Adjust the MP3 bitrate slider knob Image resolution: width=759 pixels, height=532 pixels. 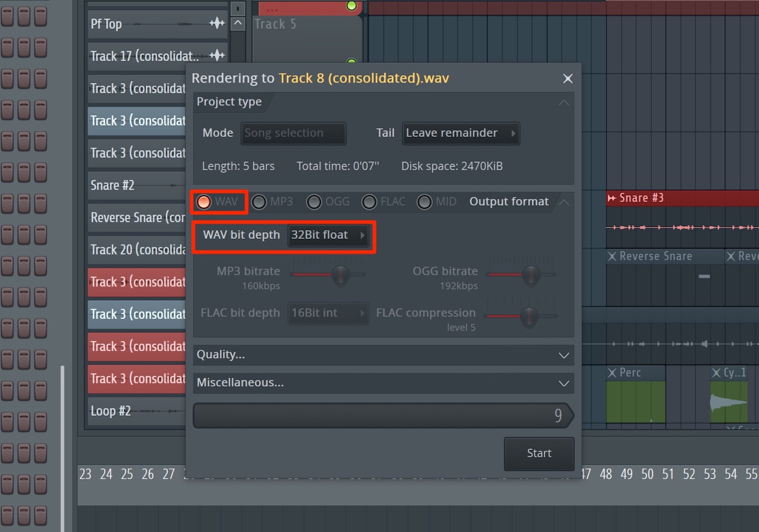coord(340,275)
